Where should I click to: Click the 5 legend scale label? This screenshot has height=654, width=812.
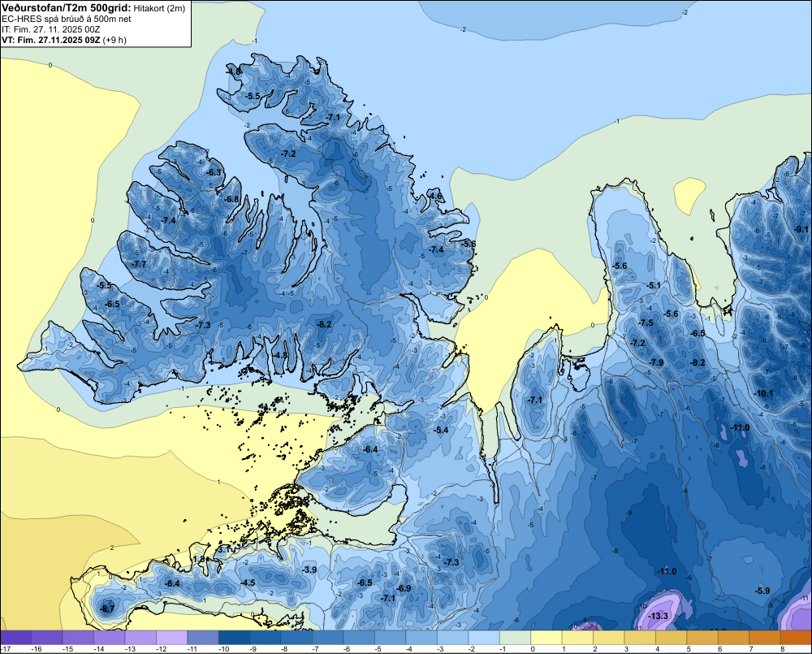(689, 649)
